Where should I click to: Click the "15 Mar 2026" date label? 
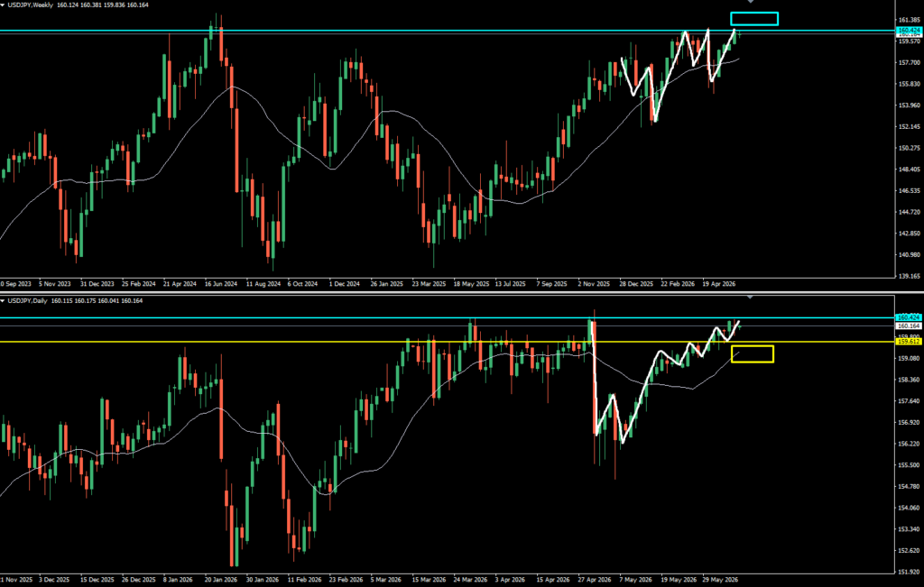point(429,580)
